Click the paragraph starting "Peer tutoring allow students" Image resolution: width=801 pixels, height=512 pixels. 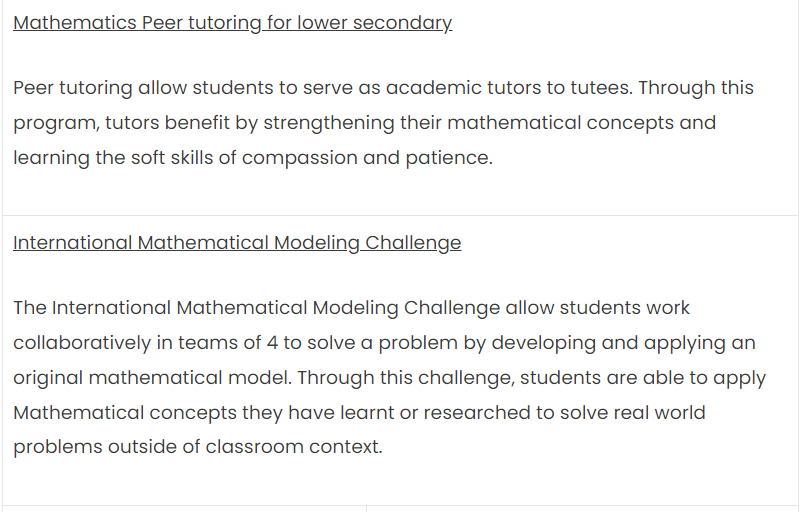tap(383, 123)
